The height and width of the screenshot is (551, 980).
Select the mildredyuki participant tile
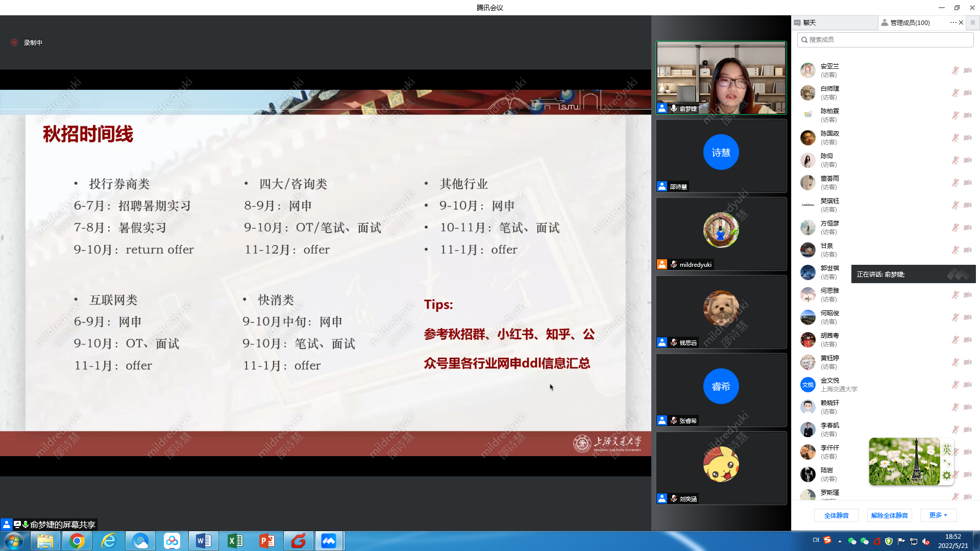point(721,234)
